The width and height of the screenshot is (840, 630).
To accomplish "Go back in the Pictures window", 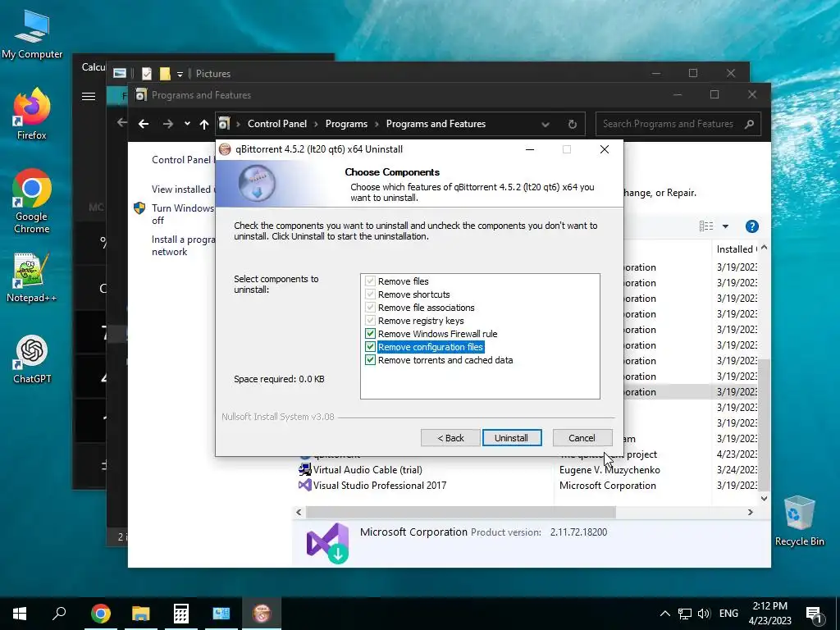I will point(122,123).
